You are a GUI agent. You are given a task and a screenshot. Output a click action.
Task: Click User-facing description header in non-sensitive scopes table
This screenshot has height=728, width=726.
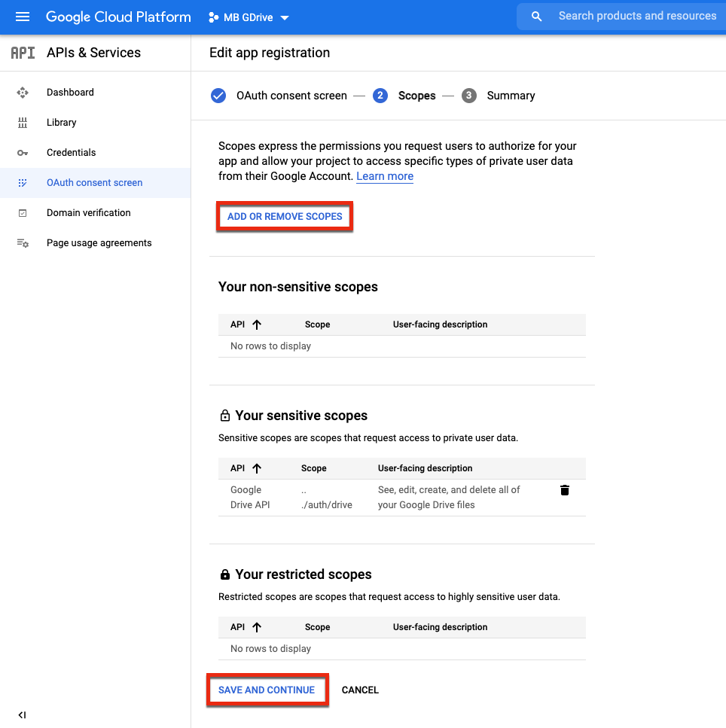[440, 324]
